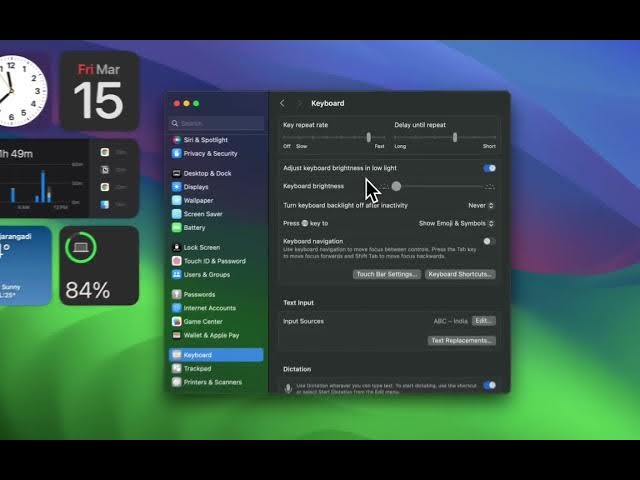Image resolution: width=640 pixels, height=480 pixels.
Task: Open Text Replacements
Action: tap(462, 340)
